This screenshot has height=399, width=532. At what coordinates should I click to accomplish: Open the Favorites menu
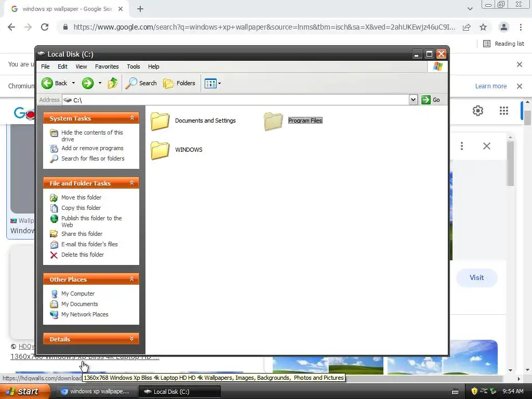pyautogui.click(x=107, y=66)
